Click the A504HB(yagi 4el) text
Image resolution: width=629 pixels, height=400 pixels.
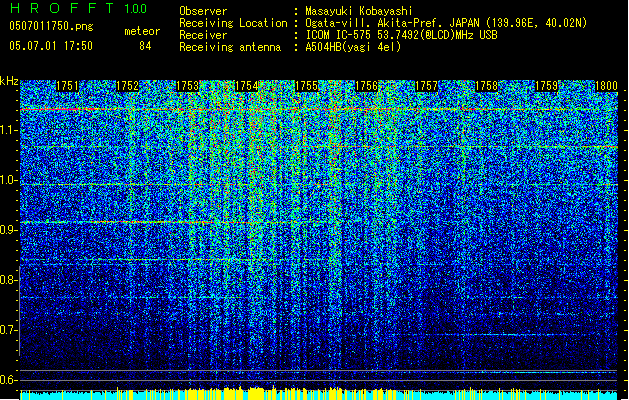click(x=353, y=47)
